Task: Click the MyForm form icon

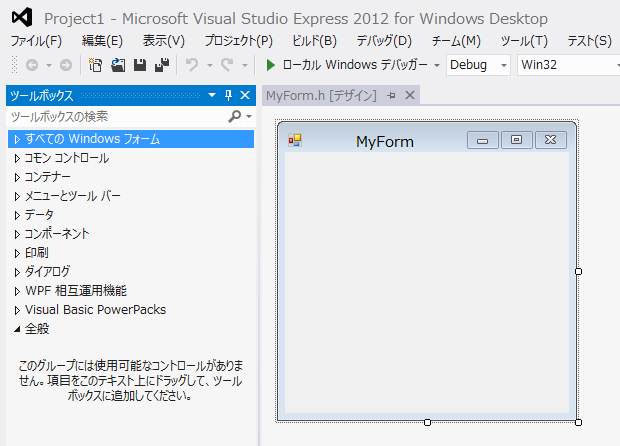Action: [295, 140]
